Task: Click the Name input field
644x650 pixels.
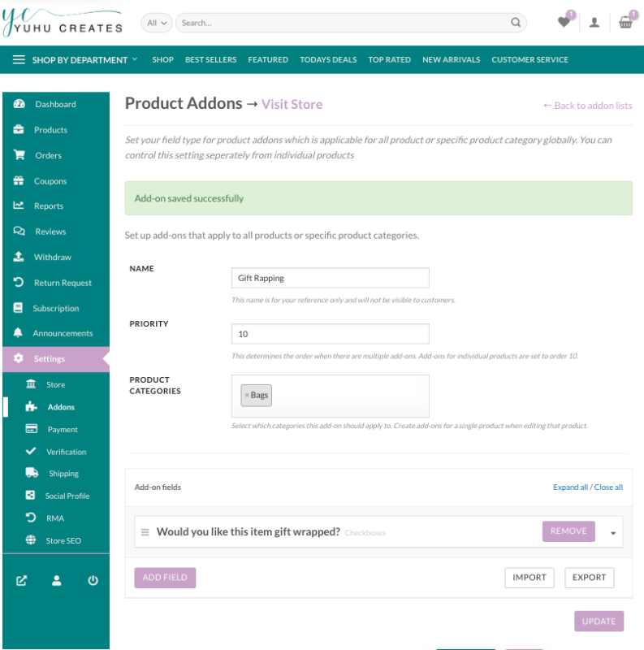Action: point(331,278)
